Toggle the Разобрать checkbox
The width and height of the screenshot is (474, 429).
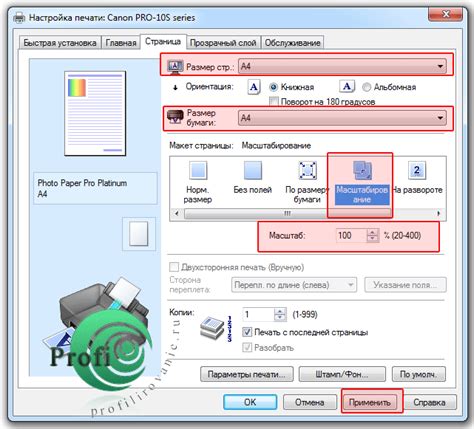coord(247,348)
